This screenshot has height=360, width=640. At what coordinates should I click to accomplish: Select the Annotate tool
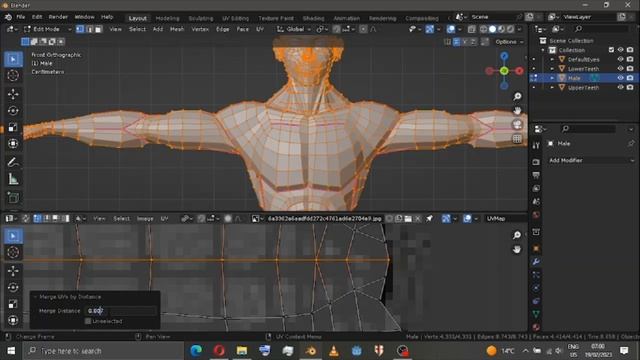click(13, 162)
